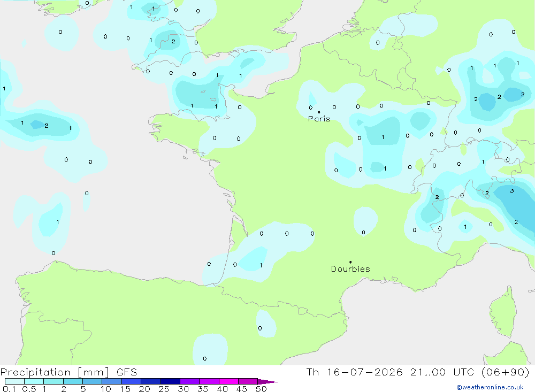Click the legend label 0.5

click(x=29, y=389)
